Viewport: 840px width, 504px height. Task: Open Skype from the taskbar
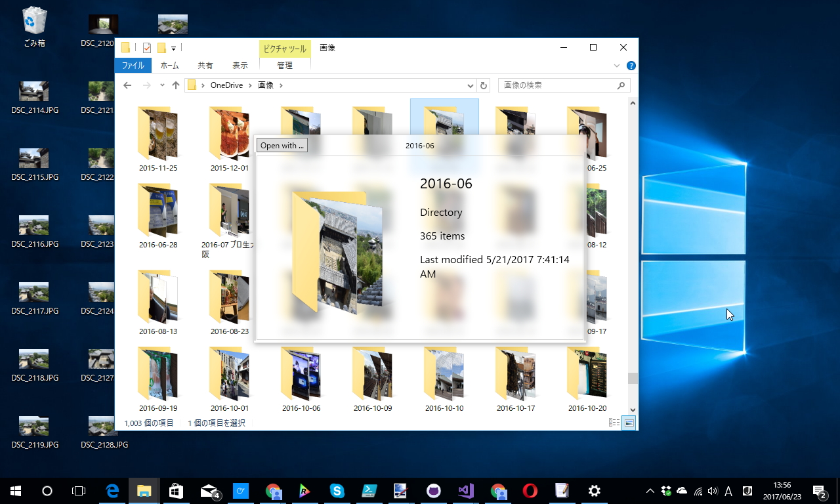tap(337, 491)
